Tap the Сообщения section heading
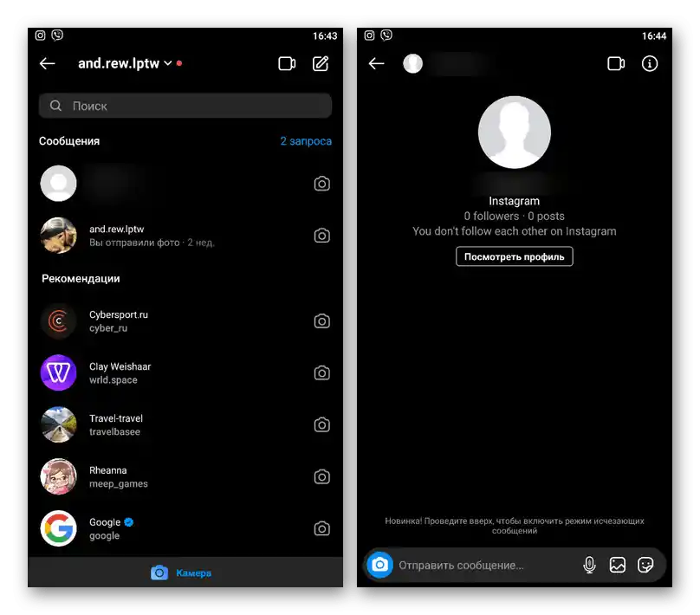The image size is (700, 615). coord(69,141)
